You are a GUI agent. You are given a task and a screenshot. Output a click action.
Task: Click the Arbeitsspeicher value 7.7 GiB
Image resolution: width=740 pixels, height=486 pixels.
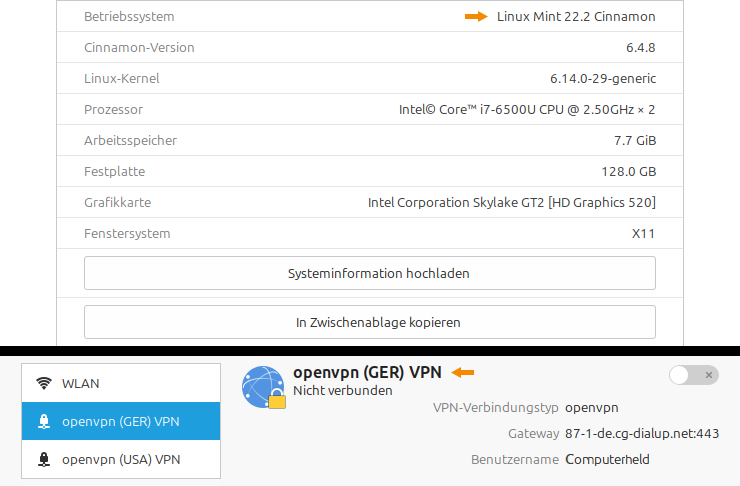pyautogui.click(x=634, y=140)
